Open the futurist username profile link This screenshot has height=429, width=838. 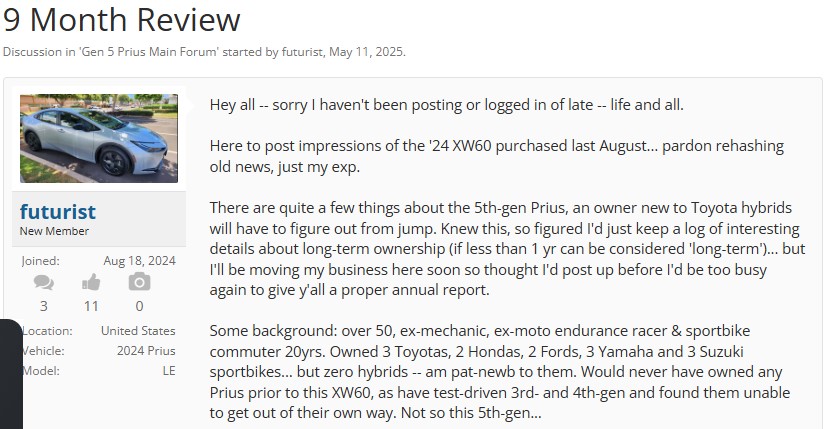58,212
